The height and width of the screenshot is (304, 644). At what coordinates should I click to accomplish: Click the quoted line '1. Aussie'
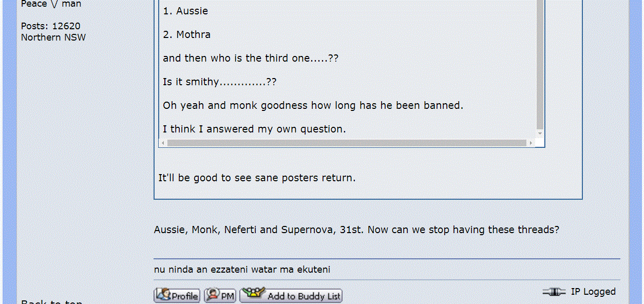pos(185,11)
